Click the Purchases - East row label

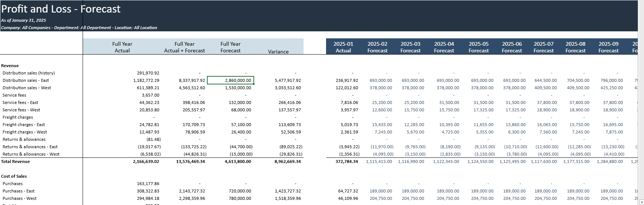[18, 191]
